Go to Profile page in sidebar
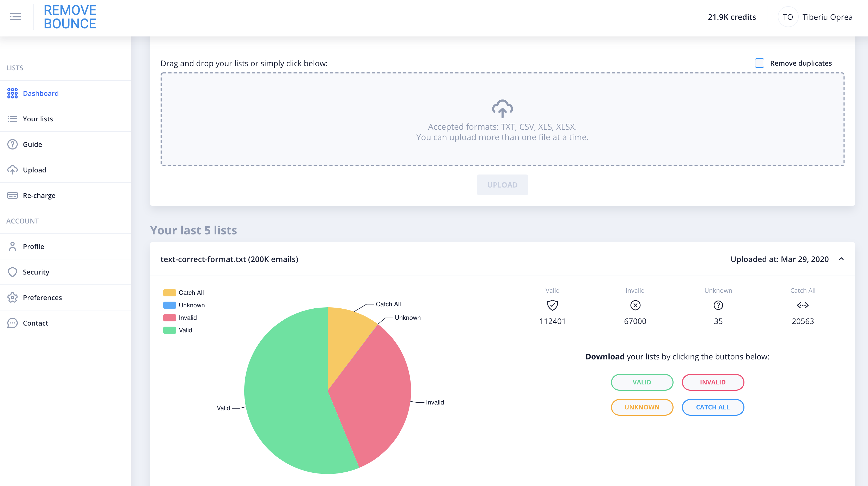Image resolution: width=868 pixels, height=486 pixels. point(33,247)
